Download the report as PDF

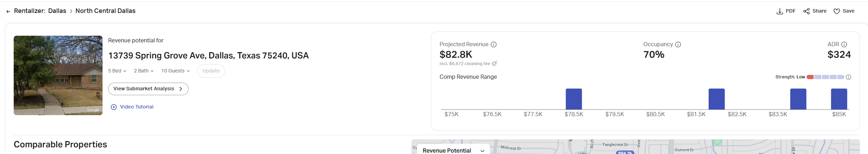click(786, 11)
